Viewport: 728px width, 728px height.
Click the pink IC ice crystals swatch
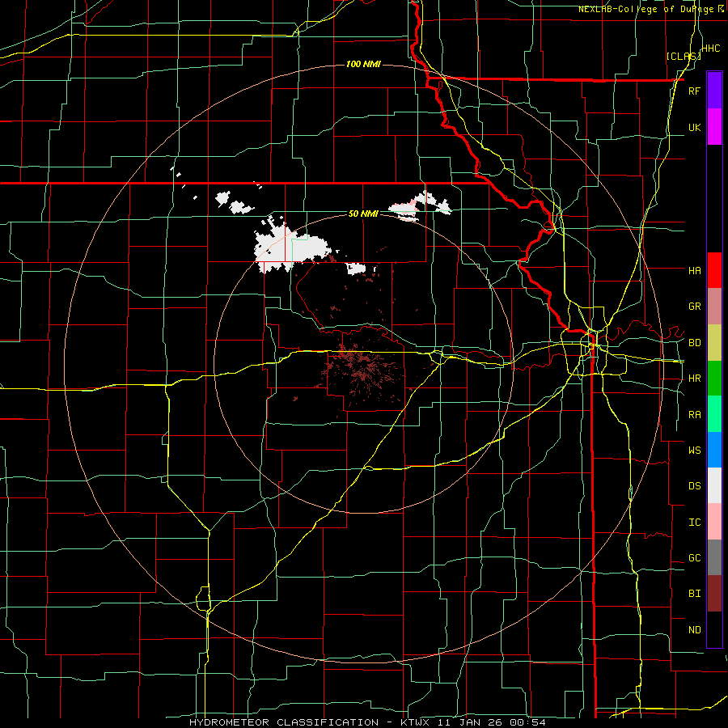714,522
